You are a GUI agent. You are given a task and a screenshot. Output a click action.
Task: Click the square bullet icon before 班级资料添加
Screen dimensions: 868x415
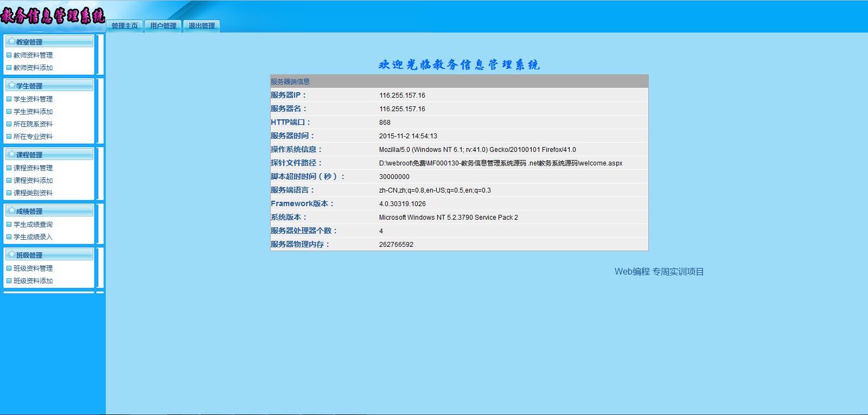point(9,281)
